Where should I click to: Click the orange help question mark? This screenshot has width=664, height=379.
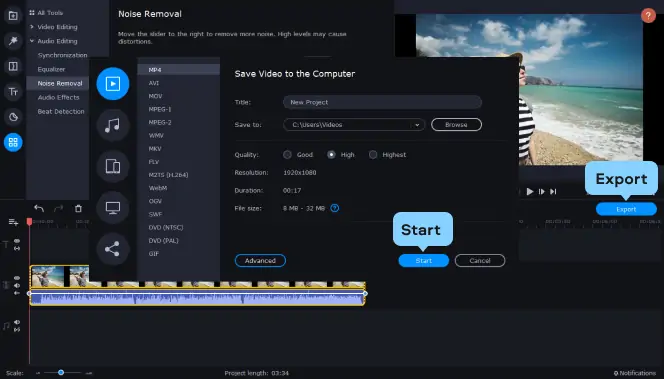point(648,16)
